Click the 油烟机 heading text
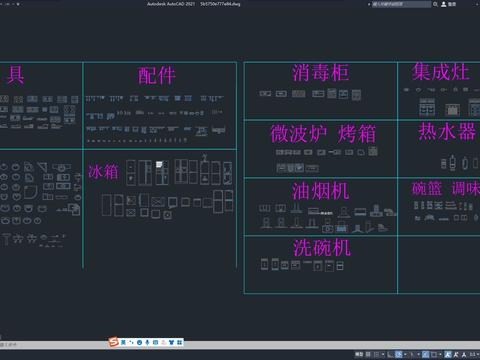 [x=320, y=191]
